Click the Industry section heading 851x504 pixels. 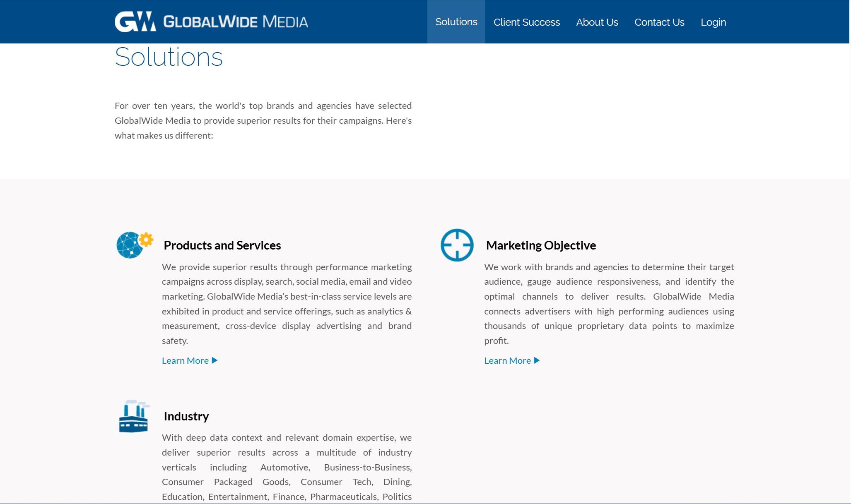pos(186,416)
